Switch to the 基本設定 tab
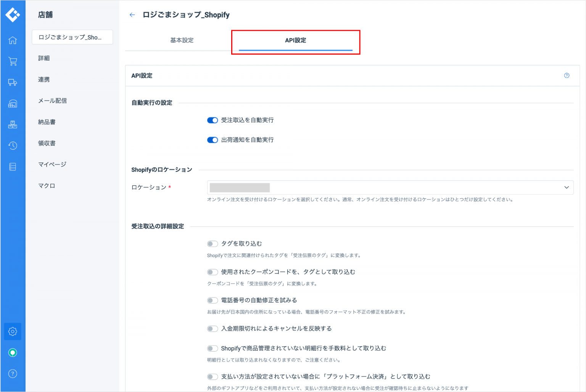586x392 pixels. coord(182,40)
